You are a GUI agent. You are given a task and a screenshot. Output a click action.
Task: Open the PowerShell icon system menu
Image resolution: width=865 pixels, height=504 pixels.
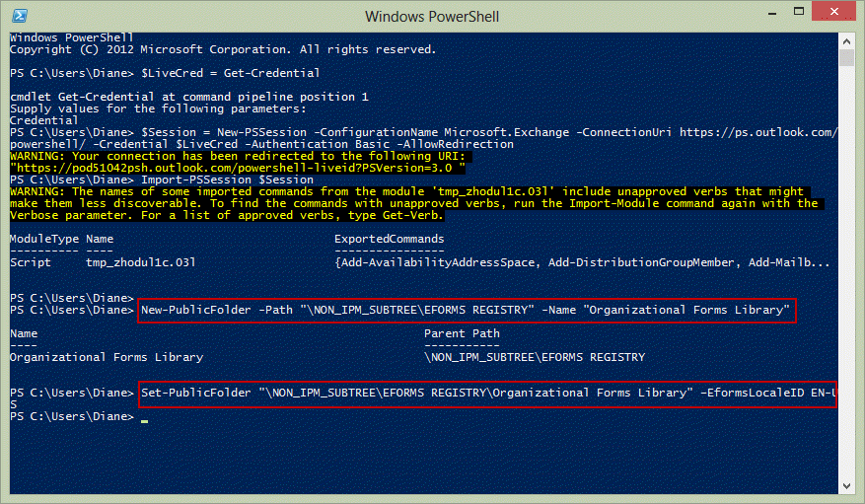pos(20,16)
